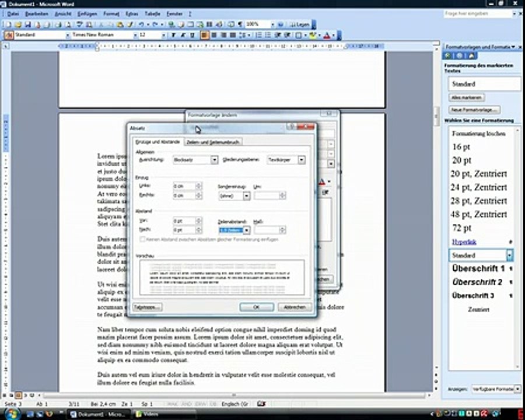Toggle bold formatting
Screen dimensions: 525x420
173,35
